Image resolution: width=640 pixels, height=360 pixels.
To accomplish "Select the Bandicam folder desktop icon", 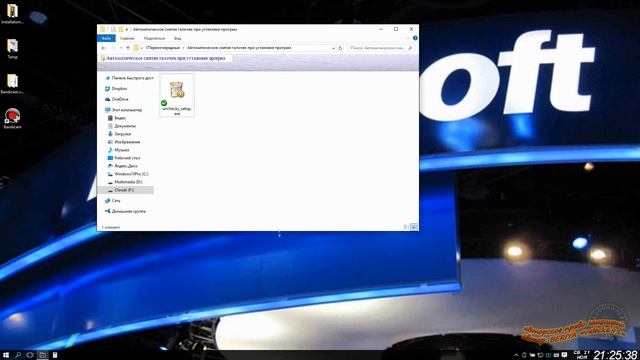I will 12,84.
